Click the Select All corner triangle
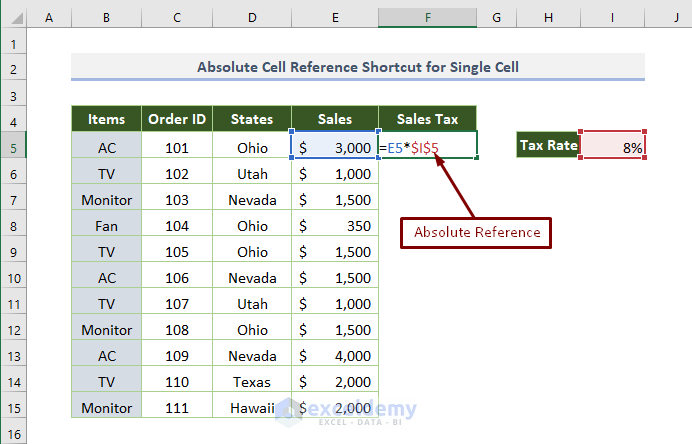 click(x=17, y=18)
